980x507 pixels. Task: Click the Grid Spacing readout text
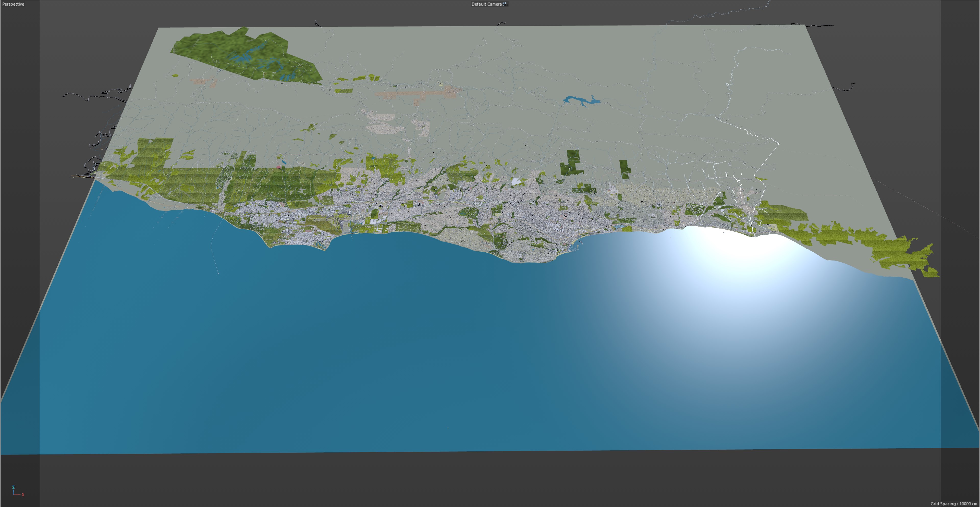(x=953, y=504)
